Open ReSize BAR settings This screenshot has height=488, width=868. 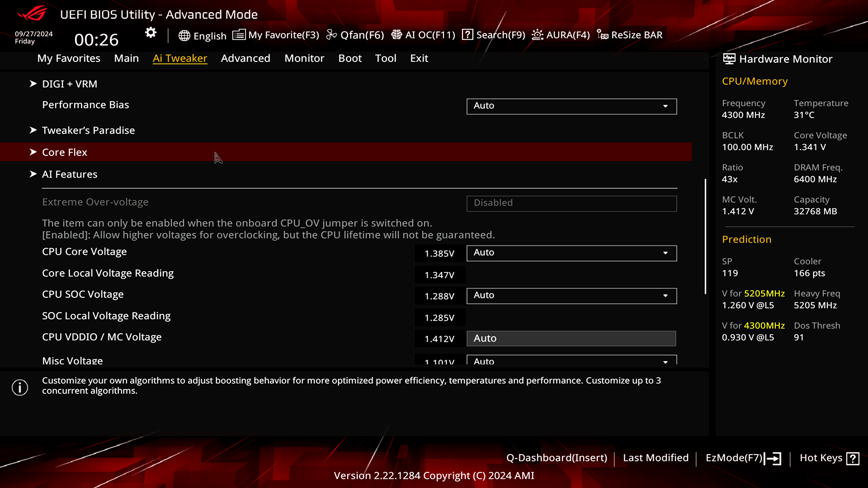click(630, 35)
